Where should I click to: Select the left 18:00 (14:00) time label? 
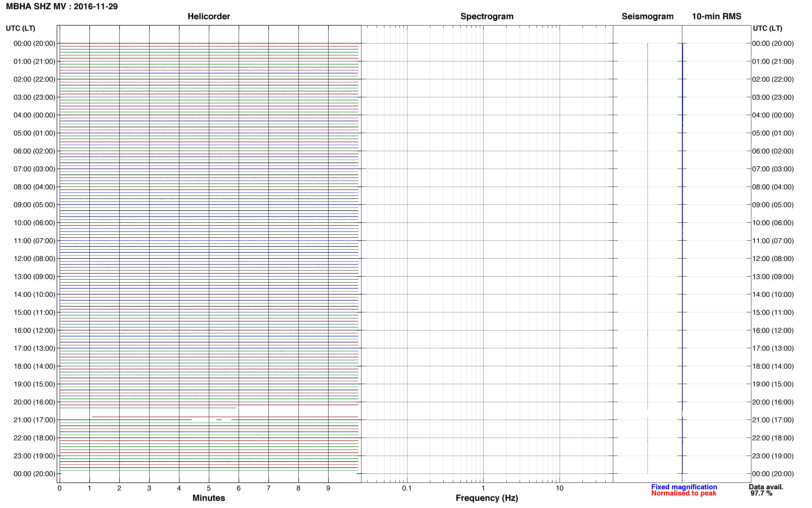point(34,366)
